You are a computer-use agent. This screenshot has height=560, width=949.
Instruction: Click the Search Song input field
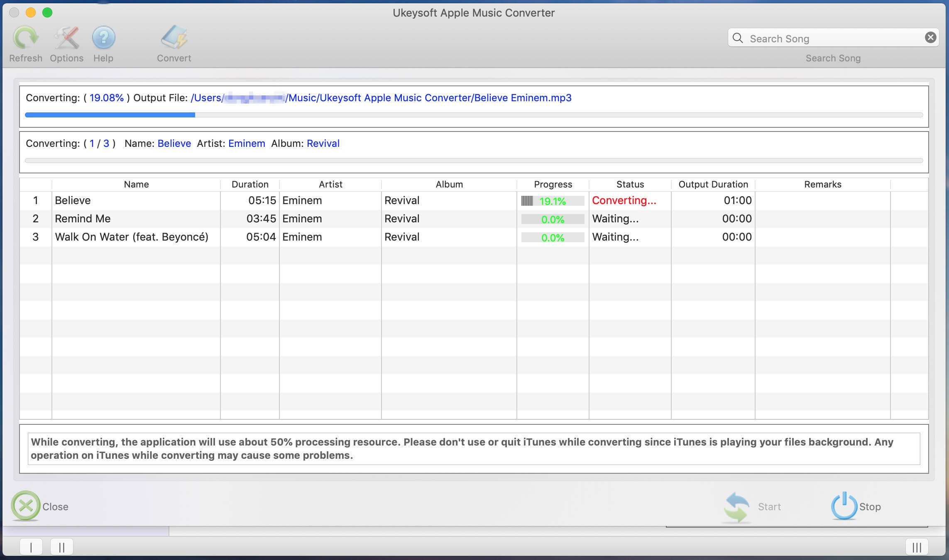(833, 37)
